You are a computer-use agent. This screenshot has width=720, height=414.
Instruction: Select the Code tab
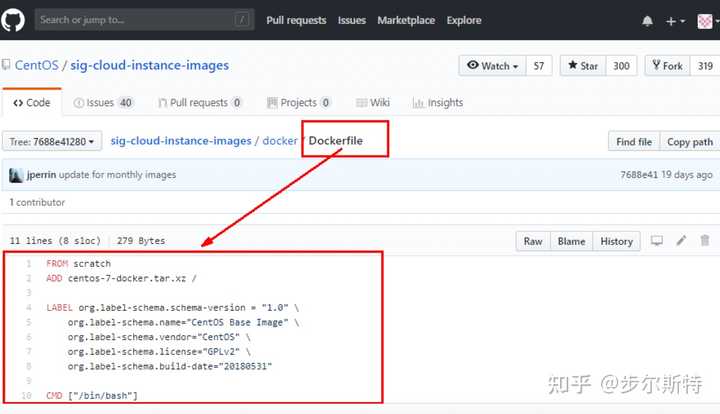click(32, 102)
